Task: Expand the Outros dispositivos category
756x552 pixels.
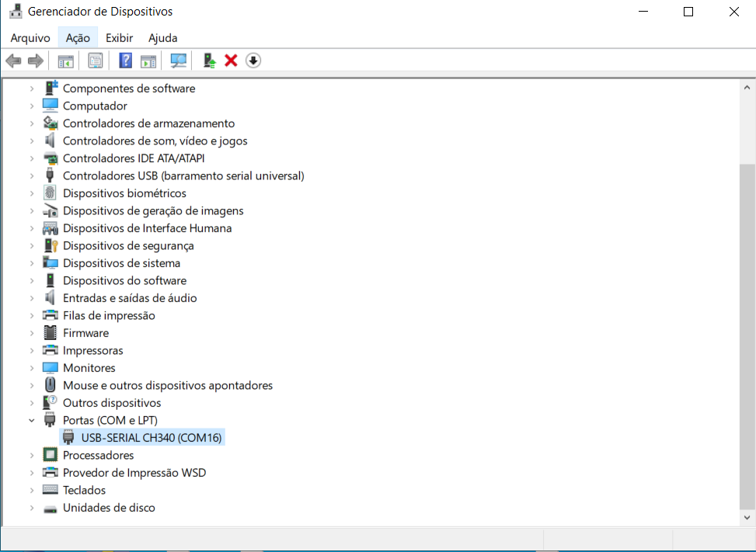Action: coord(32,403)
